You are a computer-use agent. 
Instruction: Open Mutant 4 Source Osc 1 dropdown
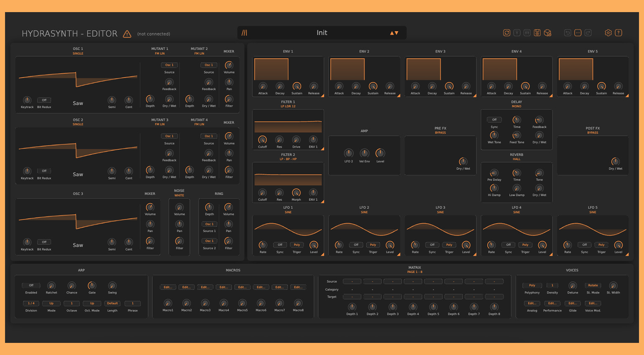pyautogui.click(x=209, y=136)
